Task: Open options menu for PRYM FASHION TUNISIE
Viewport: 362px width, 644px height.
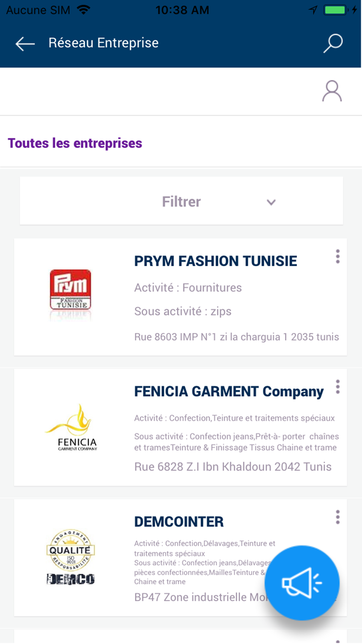Action: pos(338,256)
